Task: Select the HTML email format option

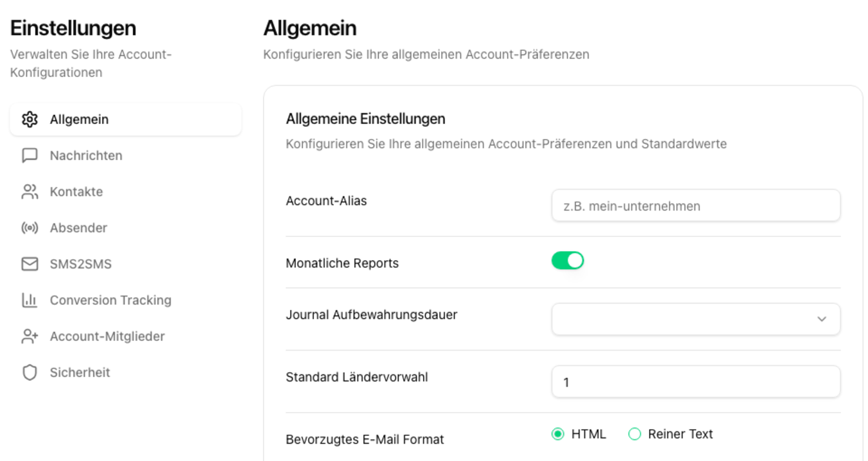Action: coord(558,435)
